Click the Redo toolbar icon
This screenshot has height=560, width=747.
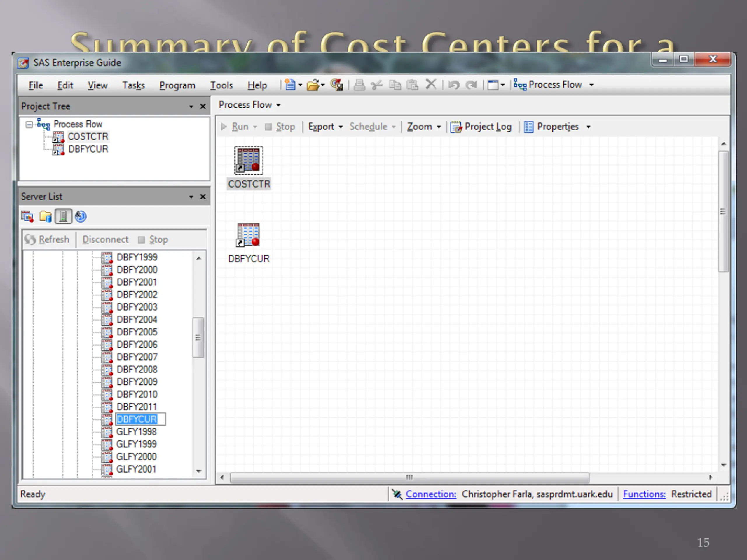471,85
